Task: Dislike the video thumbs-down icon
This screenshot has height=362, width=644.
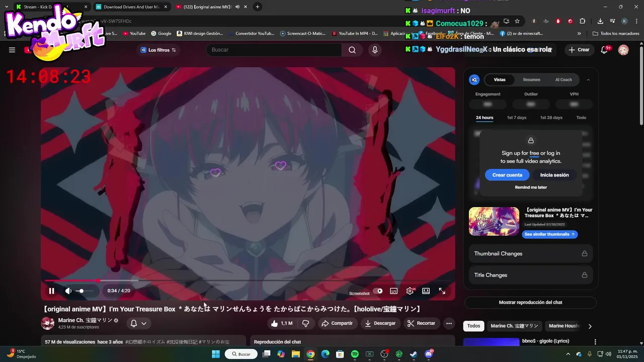Action: (305, 323)
